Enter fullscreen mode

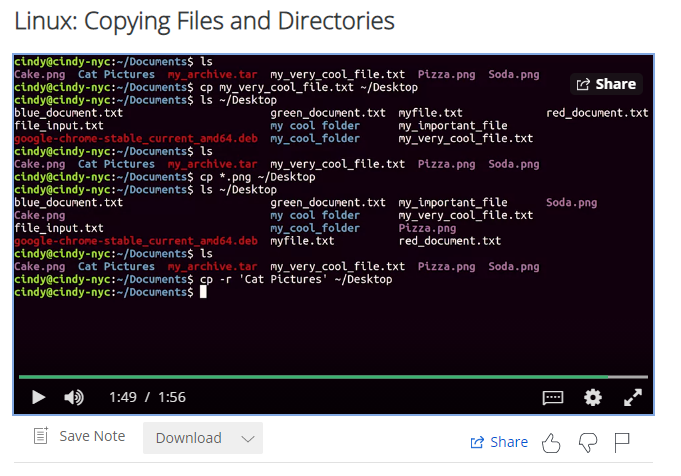tap(633, 397)
